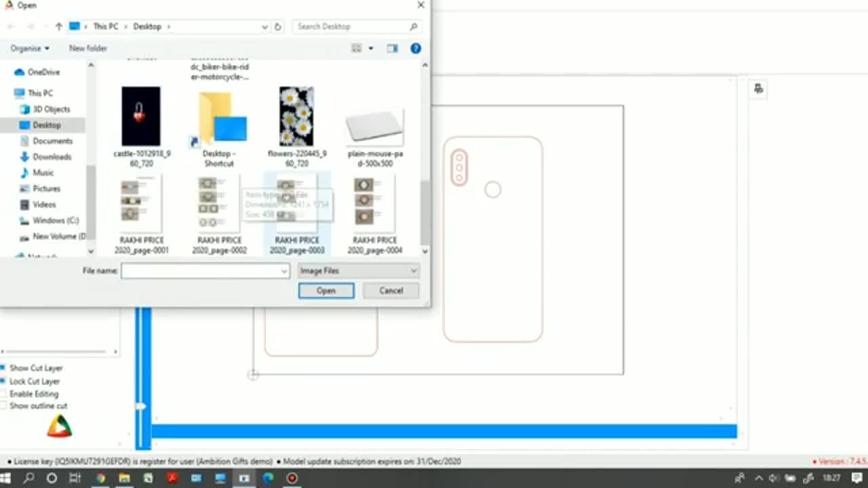Toggle the preview pane icon

(x=392, y=48)
